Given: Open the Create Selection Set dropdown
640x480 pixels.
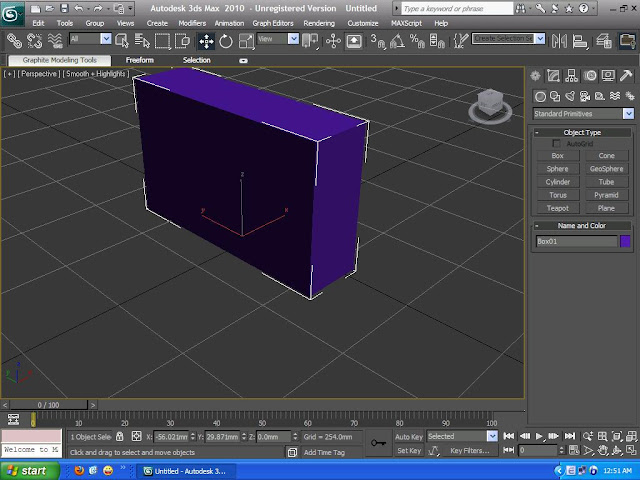Looking at the screenshot, I should (540, 38).
